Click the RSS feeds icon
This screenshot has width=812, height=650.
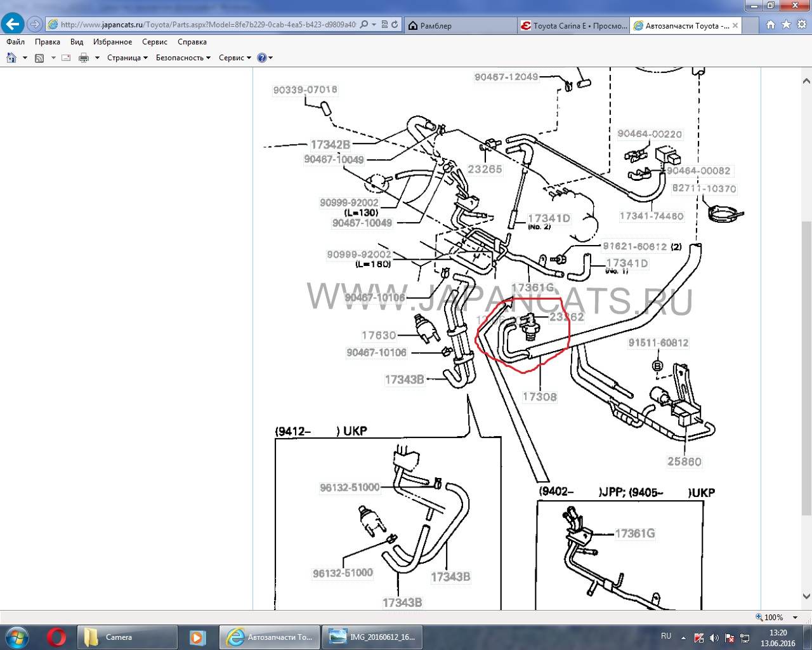click(39, 58)
